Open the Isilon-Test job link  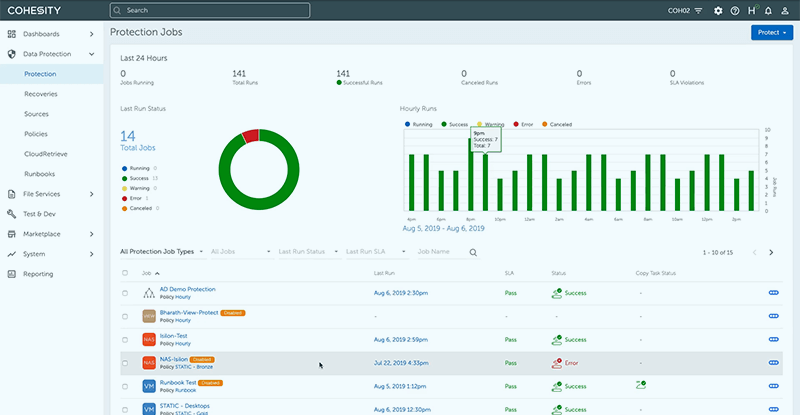coord(173,336)
